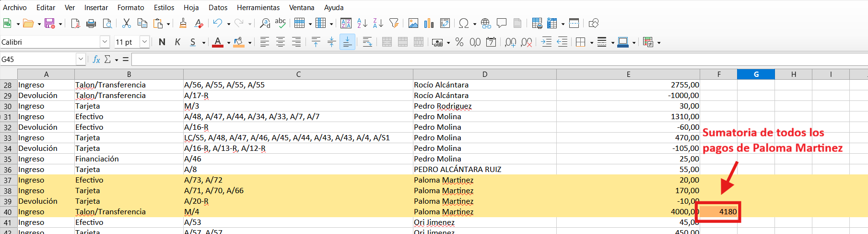Open the AutoFilter funnel tool
The height and width of the screenshot is (234, 868).
(x=394, y=23)
